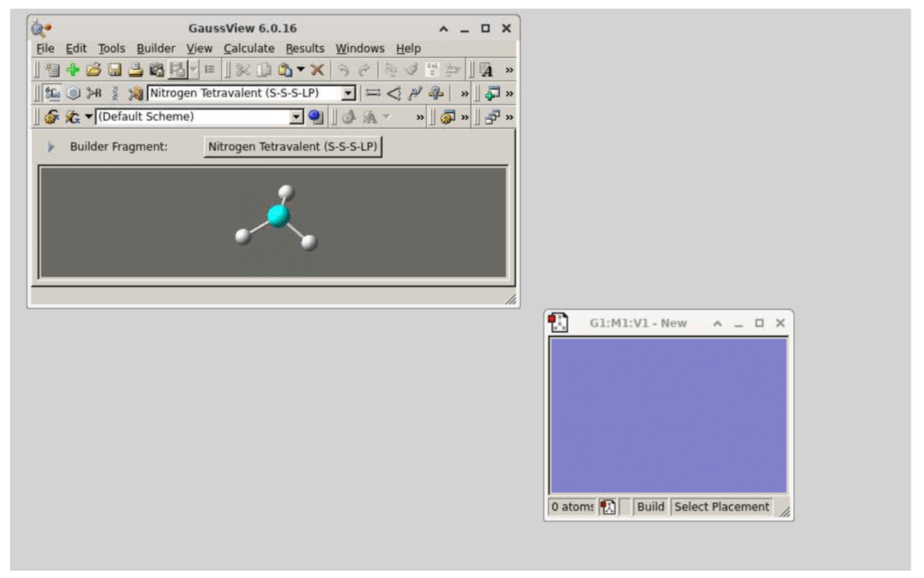Click the Nitrogen Tetravalent (S-S-S-LP) button
Image resolution: width=924 pixels, height=578 pixels.
point(293,146)
